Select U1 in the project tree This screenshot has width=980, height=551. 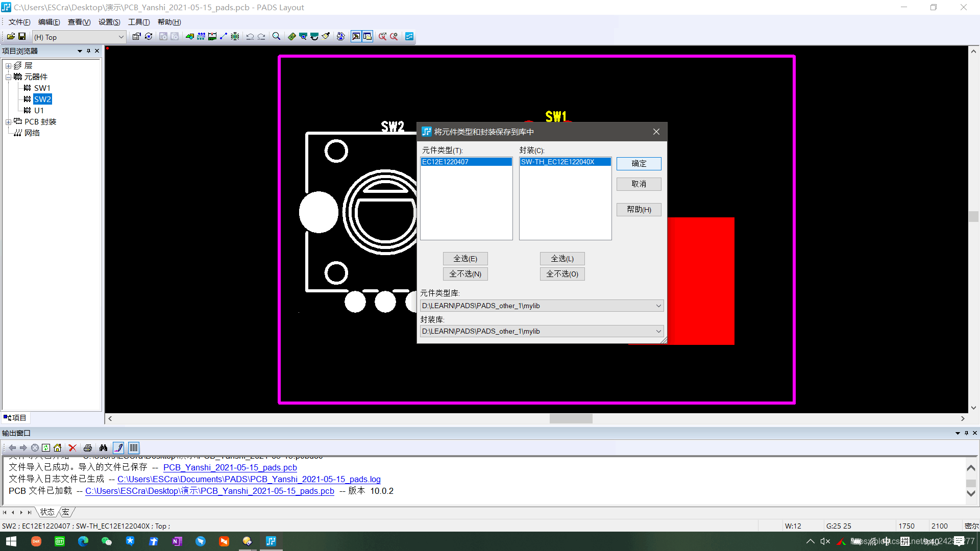pos(39,110)
